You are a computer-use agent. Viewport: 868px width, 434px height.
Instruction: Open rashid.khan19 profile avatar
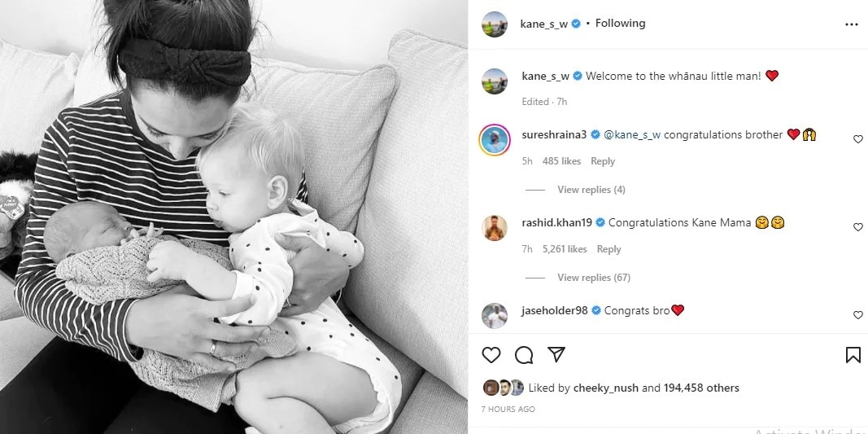(494, 228)
